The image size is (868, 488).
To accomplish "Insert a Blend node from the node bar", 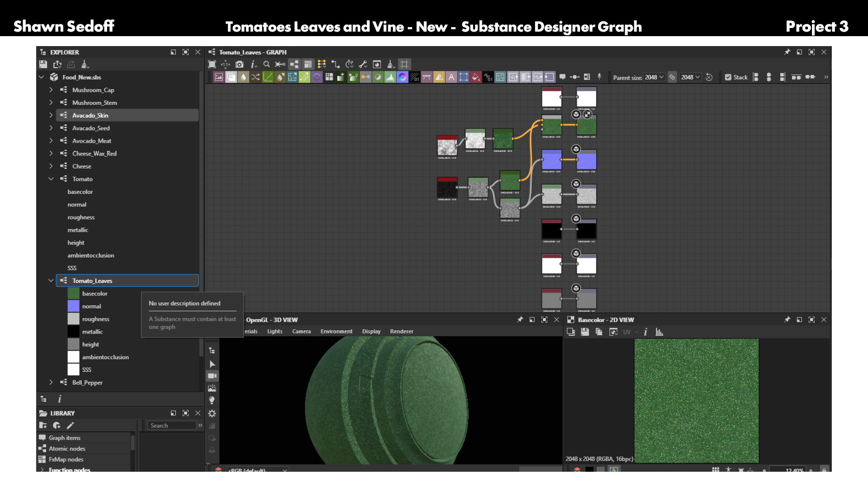I will 231,77.
